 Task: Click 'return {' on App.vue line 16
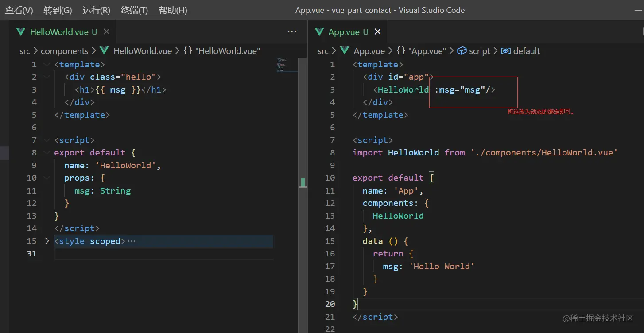(x=393, y=254)
